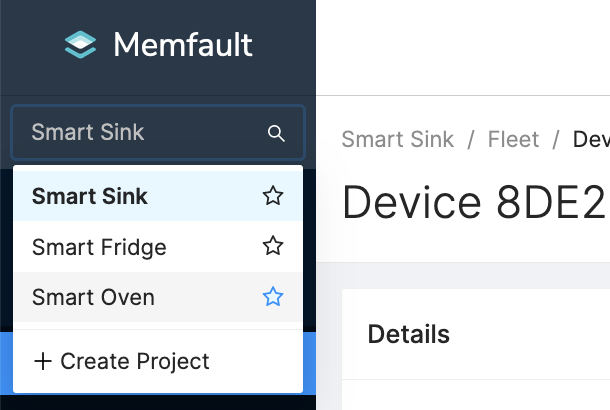610x410 pixels.
Task: Click the slash between Smart Sink and Fleet
Action: tap(470, 140)
